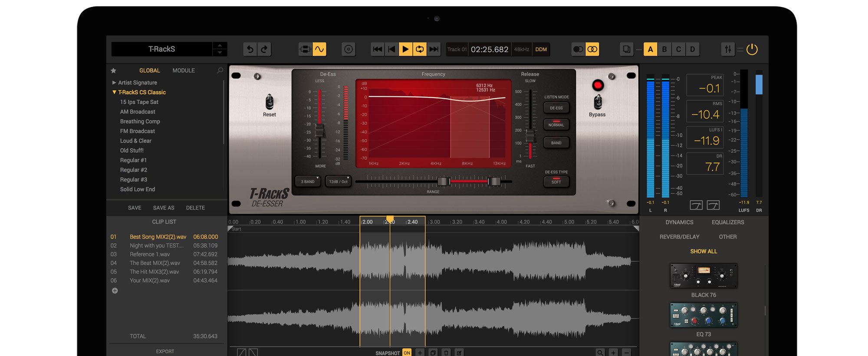Open the mixer preferences sliders icon
868x356 pixels.
(728, 49)
